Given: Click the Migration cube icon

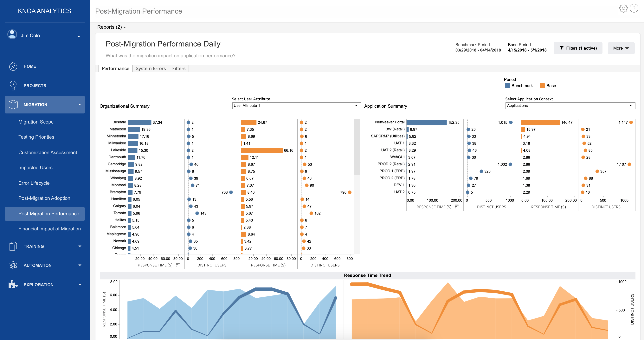Looking at the screenshot, I should coord(13,105).
